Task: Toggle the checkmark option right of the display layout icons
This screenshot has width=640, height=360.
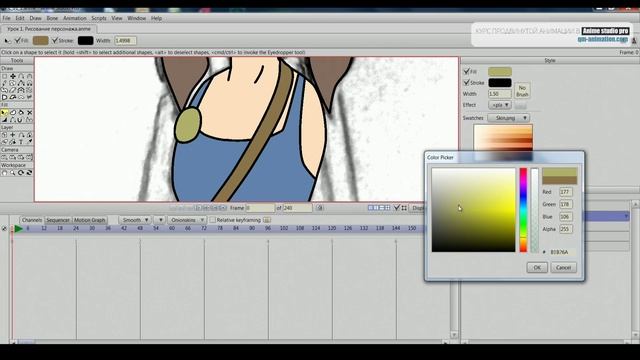Action: [x=396, y=208]
